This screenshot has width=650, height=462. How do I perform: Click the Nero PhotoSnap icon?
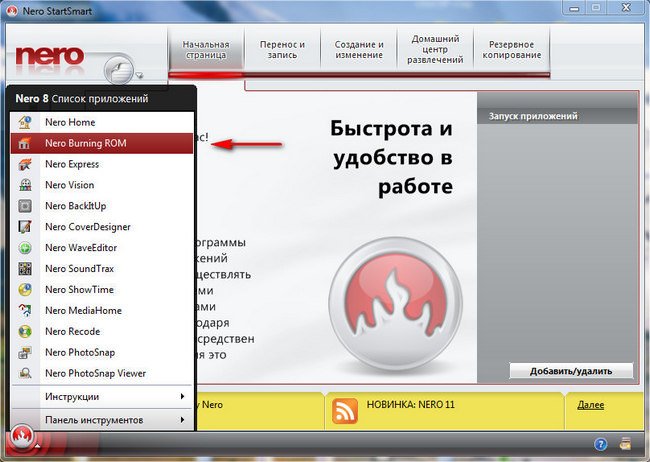tap(25, 353)
